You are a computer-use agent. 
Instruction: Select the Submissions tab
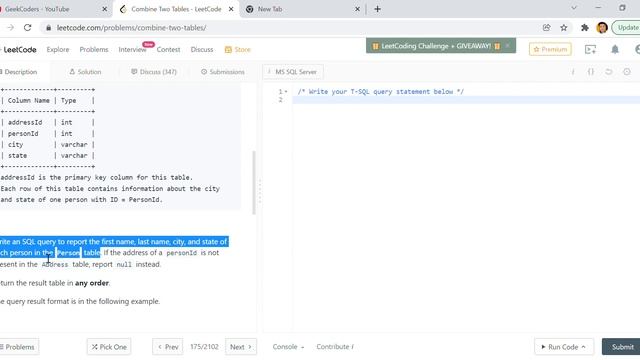(222, 72)
